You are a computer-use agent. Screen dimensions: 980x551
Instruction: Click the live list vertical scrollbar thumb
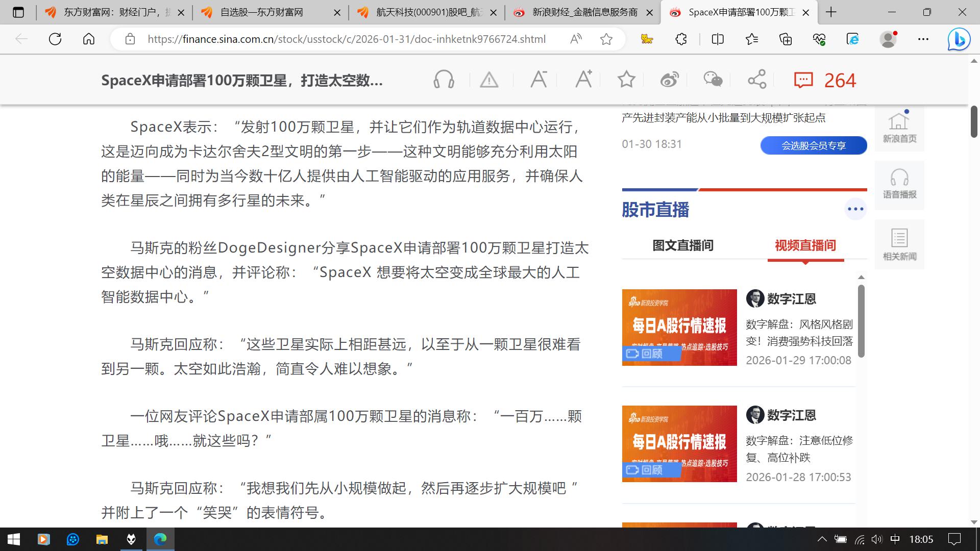pyautogui.click(x=861, y=320)
